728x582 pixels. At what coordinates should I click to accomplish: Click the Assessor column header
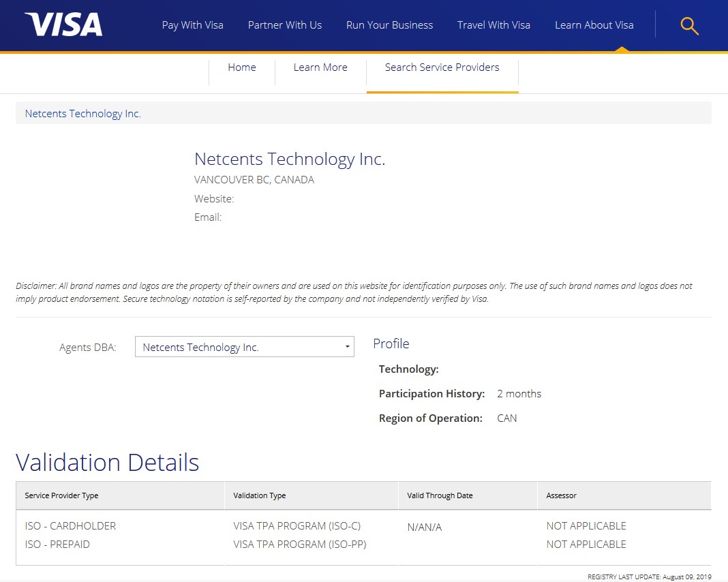click(x=561, y=495)
